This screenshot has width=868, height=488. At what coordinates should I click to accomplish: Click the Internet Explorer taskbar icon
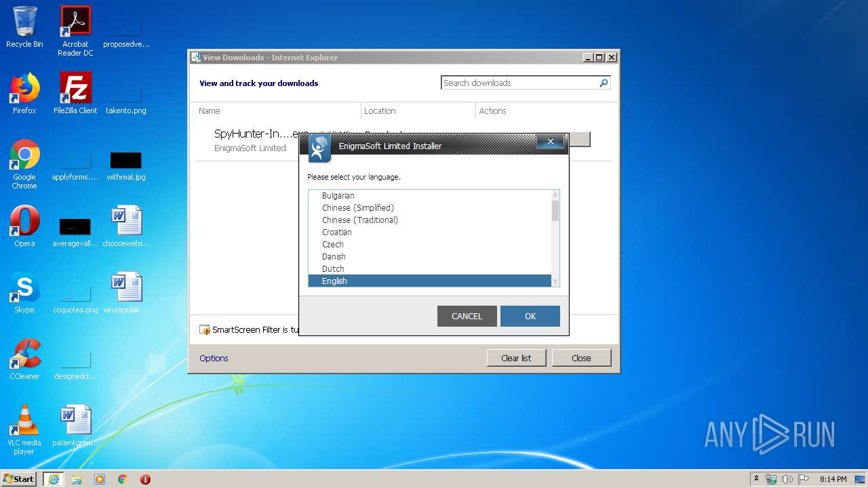[x=54, y=479]
